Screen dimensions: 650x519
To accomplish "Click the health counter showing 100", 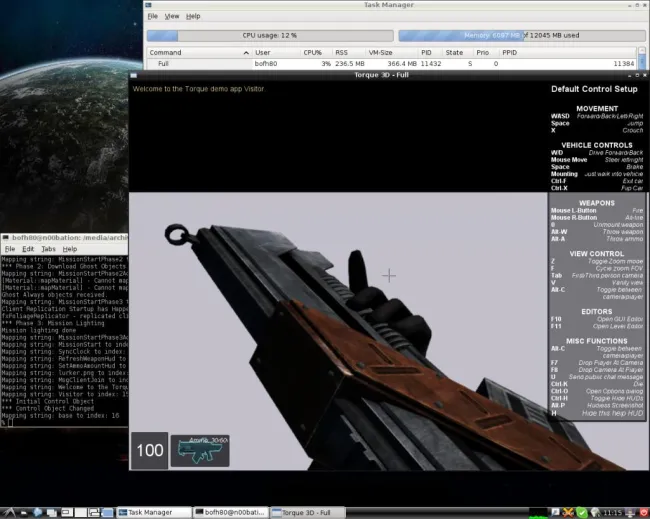I will (149, 451).
